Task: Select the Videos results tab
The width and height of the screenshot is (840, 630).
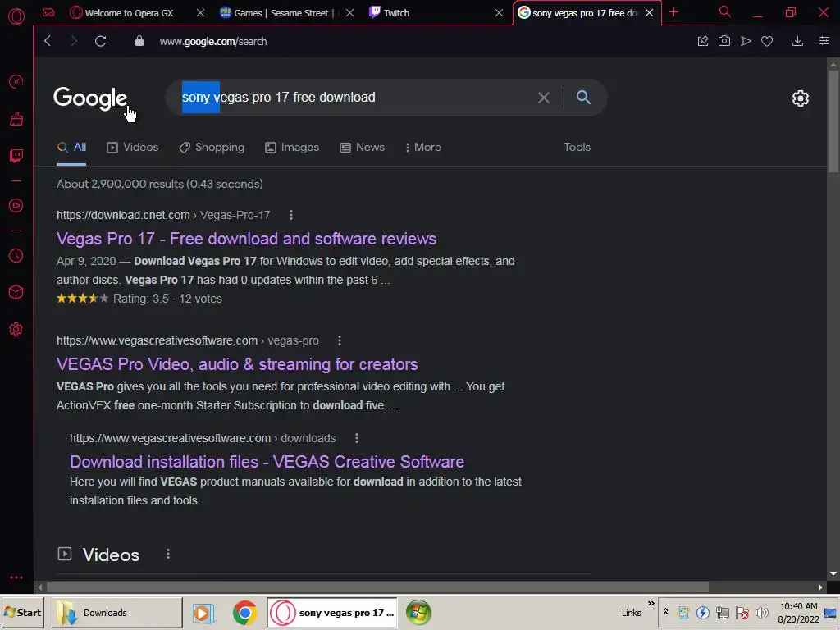Action: pyautogui.click(x=132, y=148)
